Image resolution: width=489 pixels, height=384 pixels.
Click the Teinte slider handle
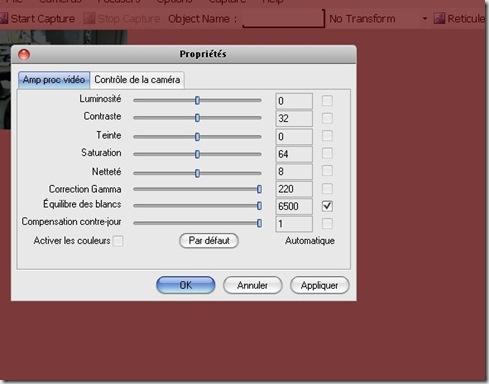point(197,137)
